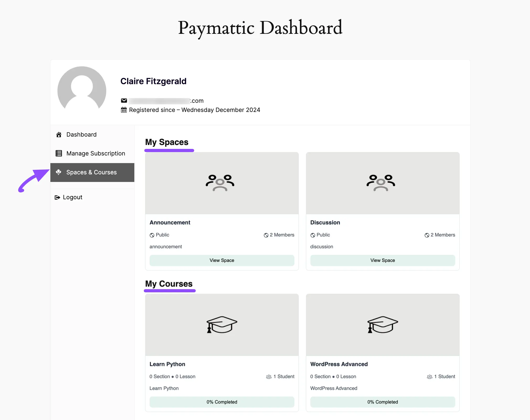Click WordPress Advanced 0% Completed bar
This screenshot has height=420, width=530.
point(383,402)
